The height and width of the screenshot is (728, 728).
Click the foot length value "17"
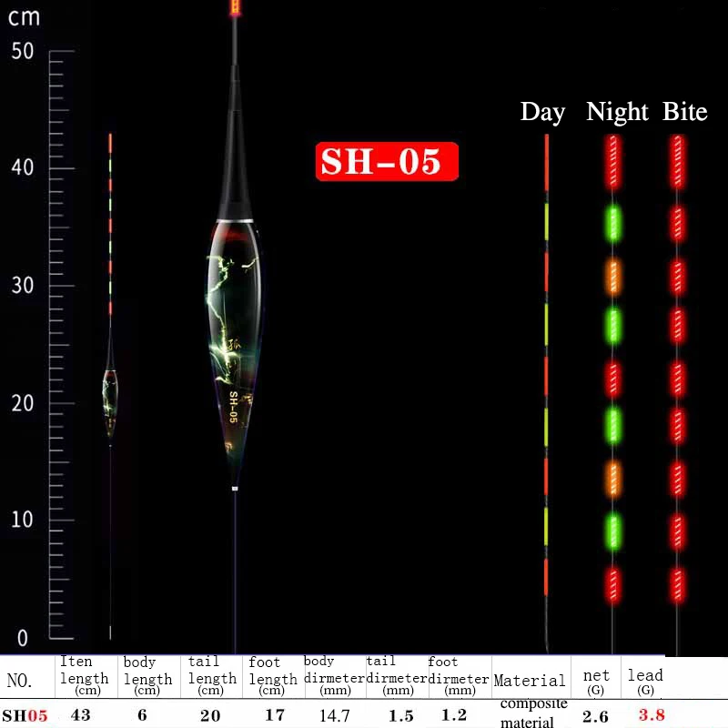(x=274, y=715)
